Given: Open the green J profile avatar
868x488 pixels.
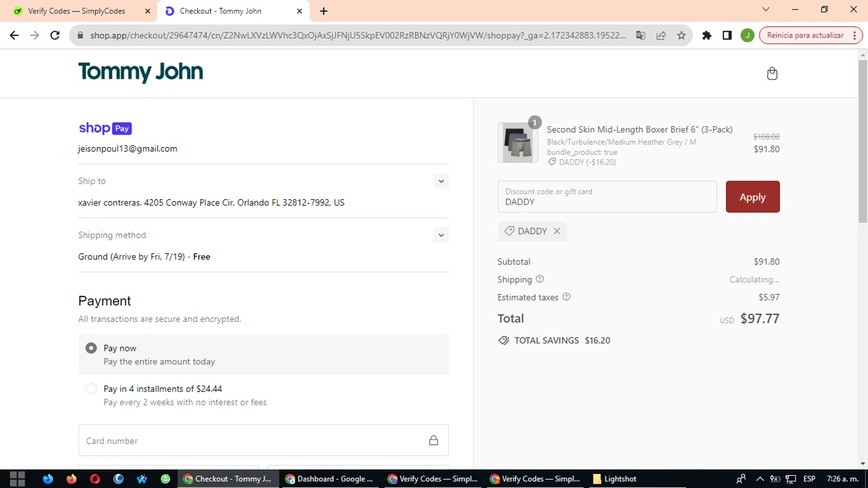Looking at the screenshot, I should tap(748, 35).
